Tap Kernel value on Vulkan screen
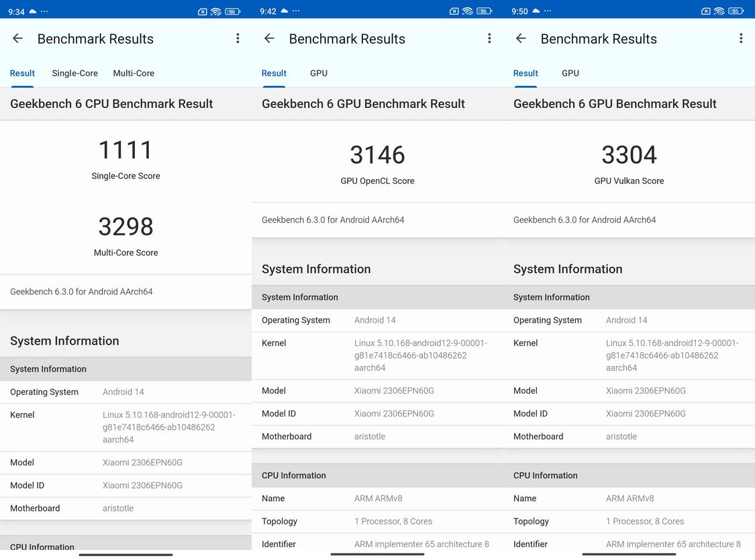Screen dimensions: 755x560 click(672, 355)
